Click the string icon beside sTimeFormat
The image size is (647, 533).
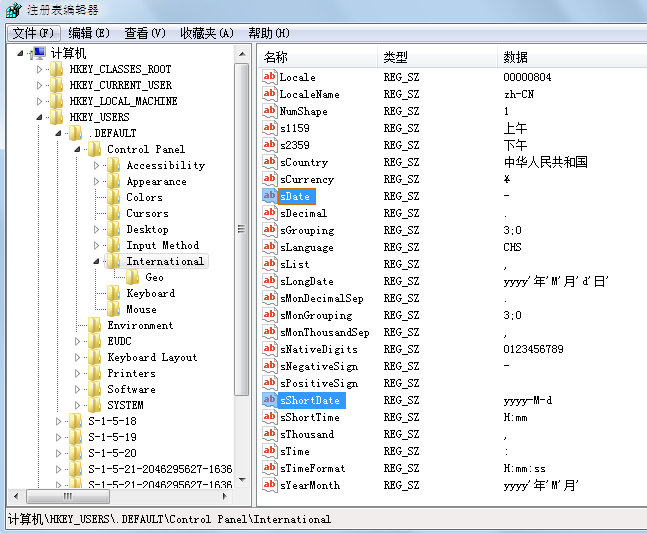coord(269,468)
